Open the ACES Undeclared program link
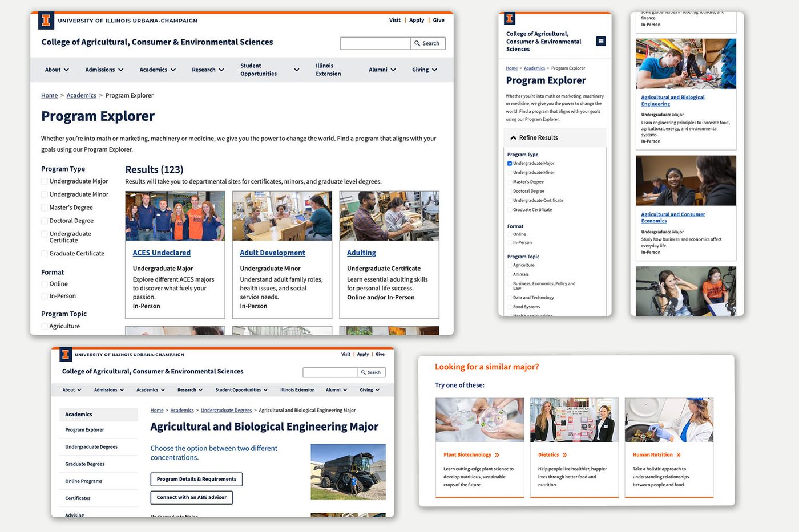 tap(162, 253)
